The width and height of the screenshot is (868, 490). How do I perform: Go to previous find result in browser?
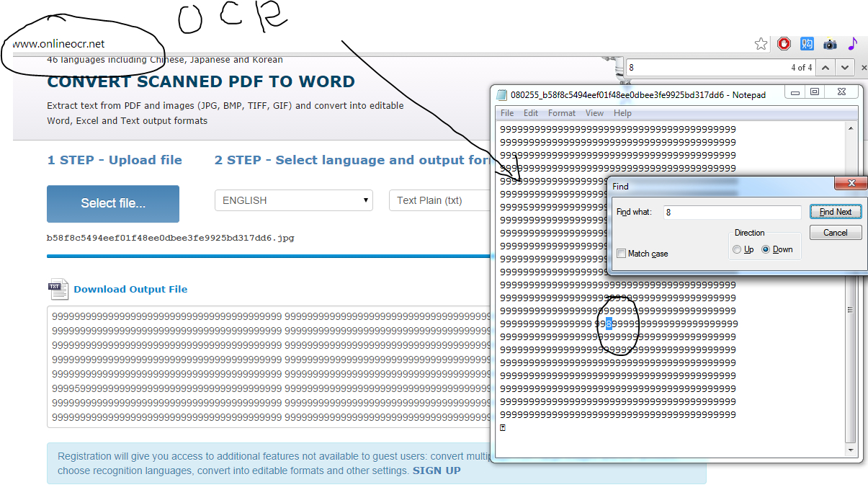826,68
